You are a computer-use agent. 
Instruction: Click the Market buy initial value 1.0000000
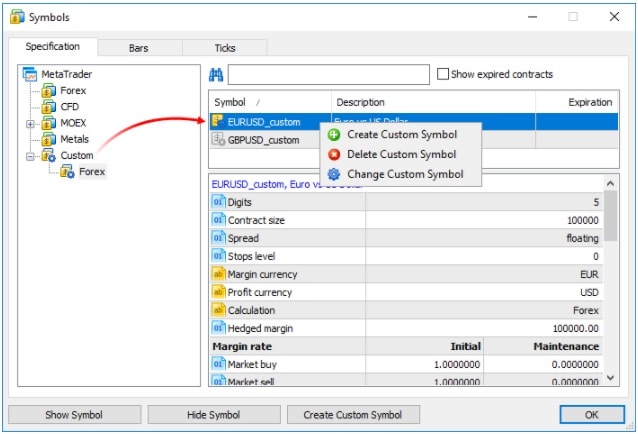coord(457,364)
